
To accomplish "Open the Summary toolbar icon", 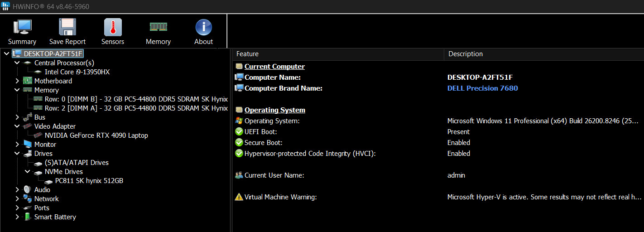I will click(x=22, y=27).
